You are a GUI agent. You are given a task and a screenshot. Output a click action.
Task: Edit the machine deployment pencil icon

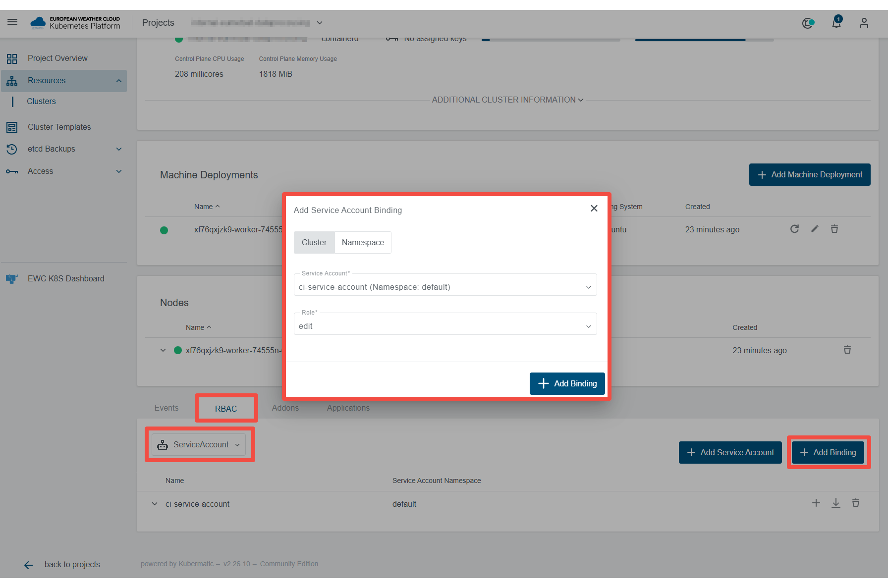click(815, 229)
